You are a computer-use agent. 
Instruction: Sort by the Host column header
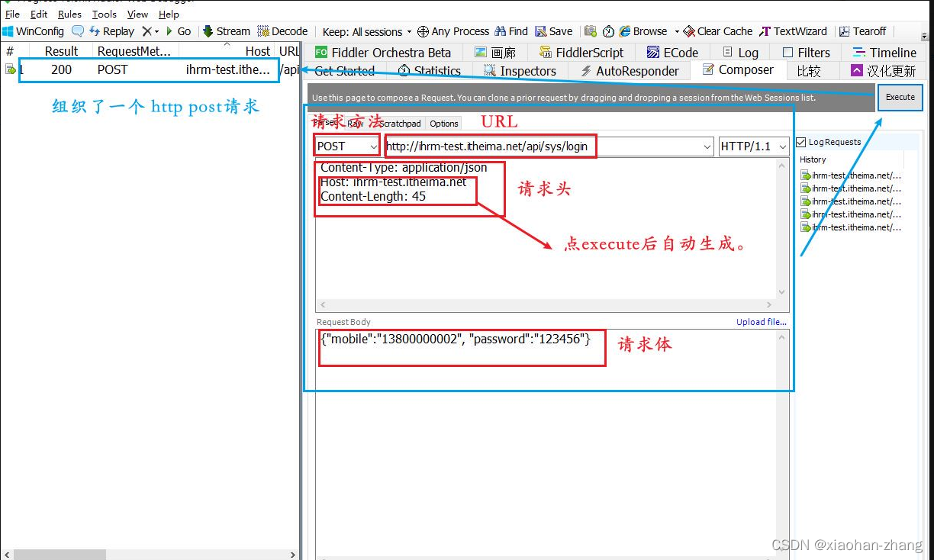tap(227, 51)
